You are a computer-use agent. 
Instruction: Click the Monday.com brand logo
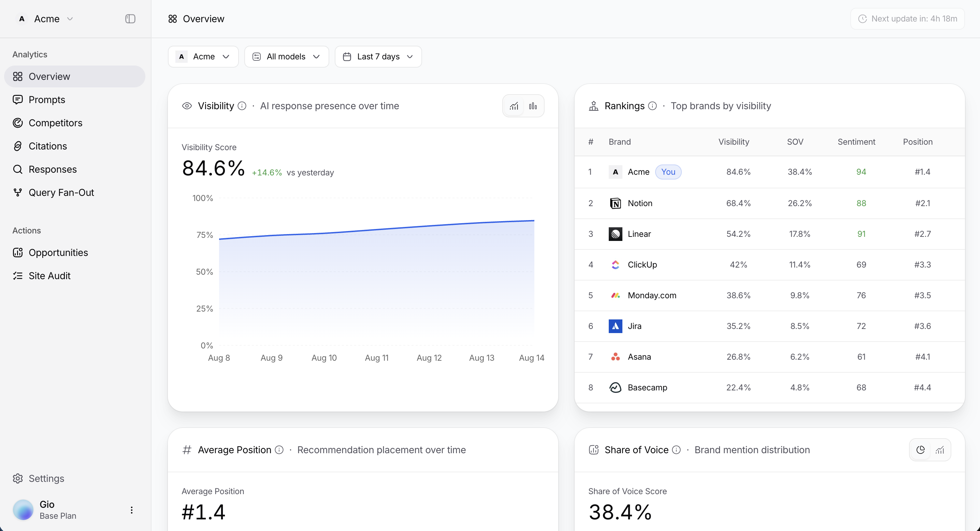pos(616,296)
